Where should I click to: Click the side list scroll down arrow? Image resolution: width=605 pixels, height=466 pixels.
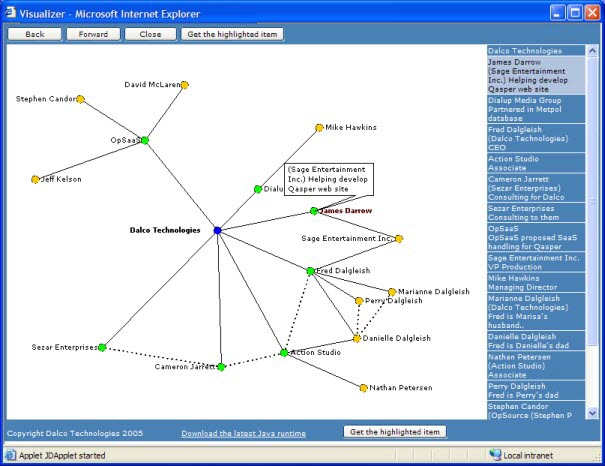coord(592,414)
